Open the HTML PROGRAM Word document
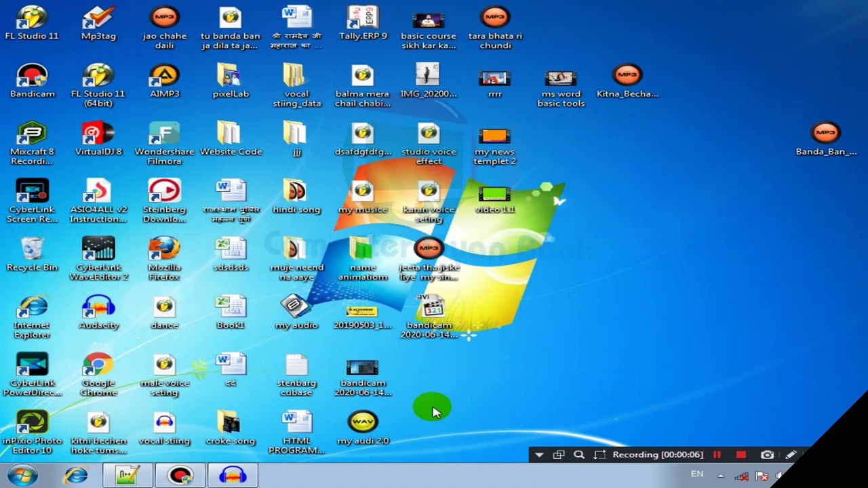This screenshot has height=488, width=868. point(296,432)
